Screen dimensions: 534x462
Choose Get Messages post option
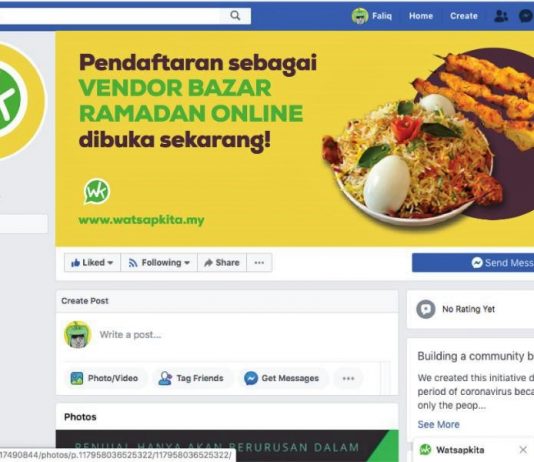click(282, 378)
